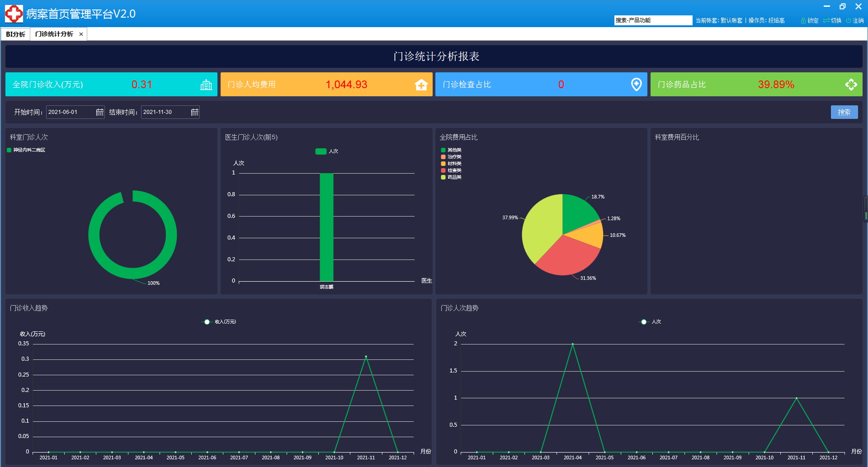868x467 pixels.
Task: Click the green bar for 胡志鹏
Action: (326, 227)
